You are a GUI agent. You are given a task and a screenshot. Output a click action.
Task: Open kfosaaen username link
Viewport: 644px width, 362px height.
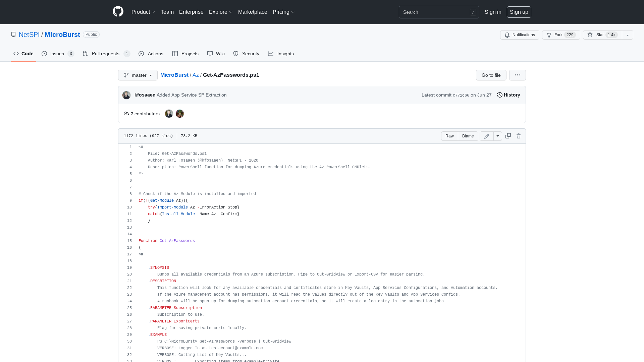tap(145, 95)
